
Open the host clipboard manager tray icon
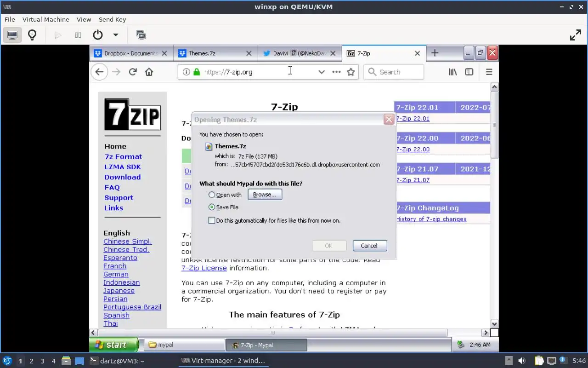(539, 361)
